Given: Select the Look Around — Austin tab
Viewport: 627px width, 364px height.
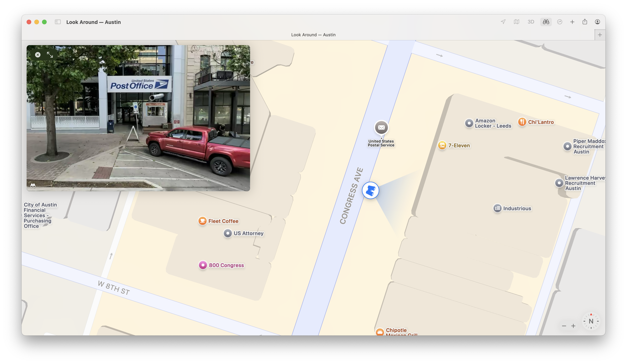Looking at the screenshot, I should coord(313,35).
